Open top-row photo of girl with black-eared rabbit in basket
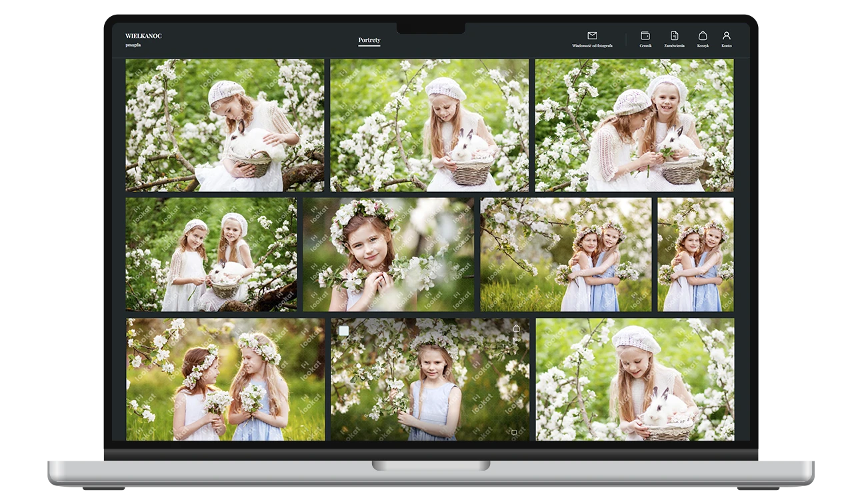This screenshot has height=504, width=862. (x=429, y=125)
